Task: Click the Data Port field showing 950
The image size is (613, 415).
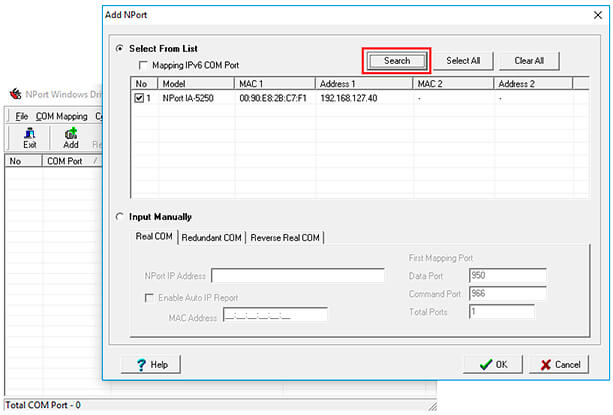Action: tap(507, 275)
